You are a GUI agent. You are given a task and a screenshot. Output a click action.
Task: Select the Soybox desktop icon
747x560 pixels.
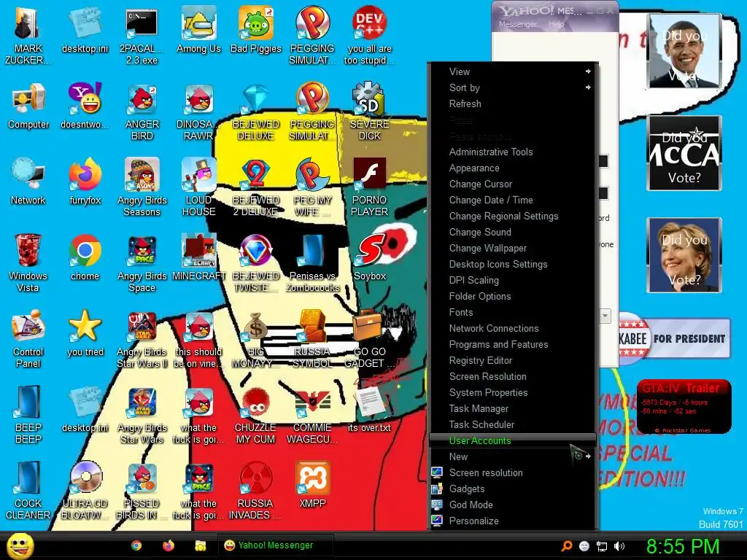370,257
